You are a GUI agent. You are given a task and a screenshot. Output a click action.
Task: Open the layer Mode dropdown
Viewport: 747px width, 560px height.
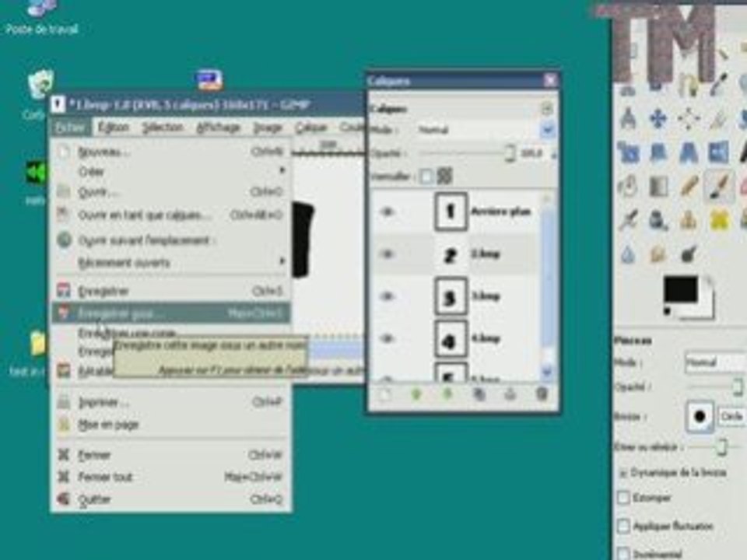point(486,130)
